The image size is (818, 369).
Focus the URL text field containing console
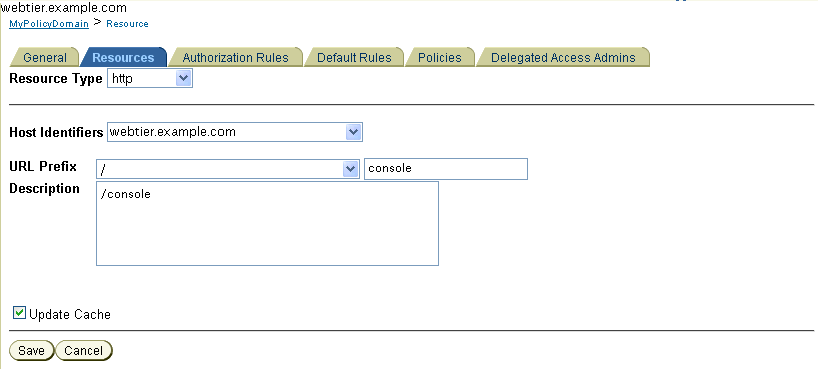pyautogui.click(x=446, y=169)
